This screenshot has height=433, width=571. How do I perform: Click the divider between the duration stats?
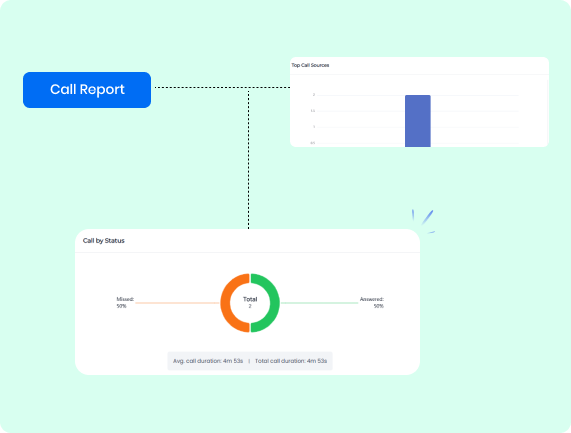coord(249,361)
